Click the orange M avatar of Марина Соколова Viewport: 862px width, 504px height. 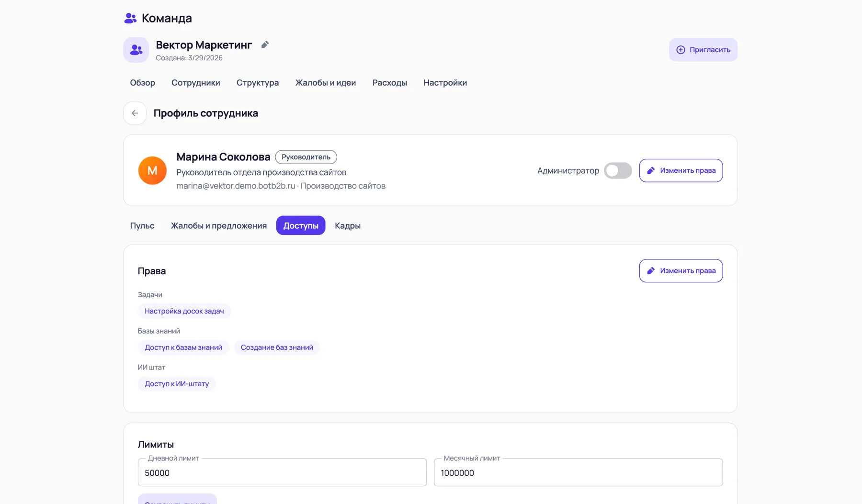(x=152, y=170)
